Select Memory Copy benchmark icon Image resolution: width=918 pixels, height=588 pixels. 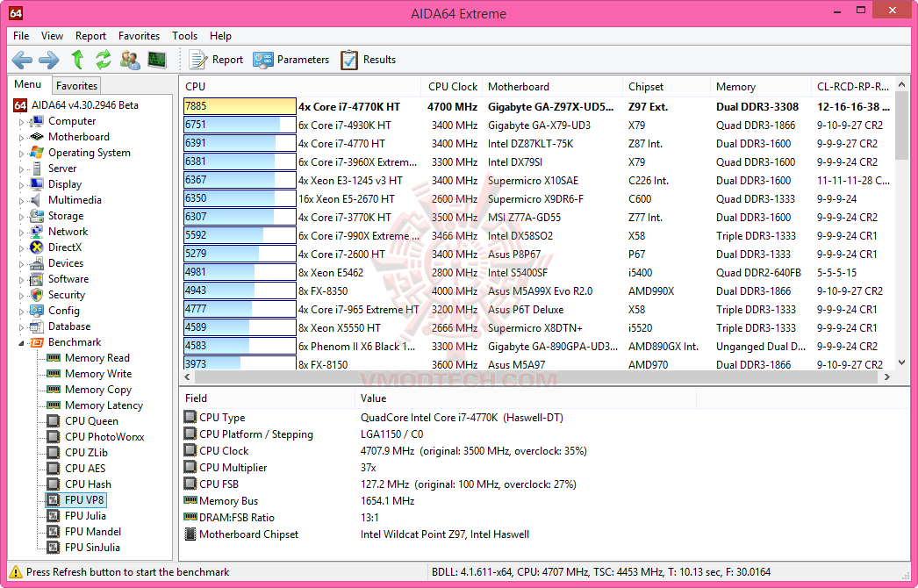click(54, 390)
